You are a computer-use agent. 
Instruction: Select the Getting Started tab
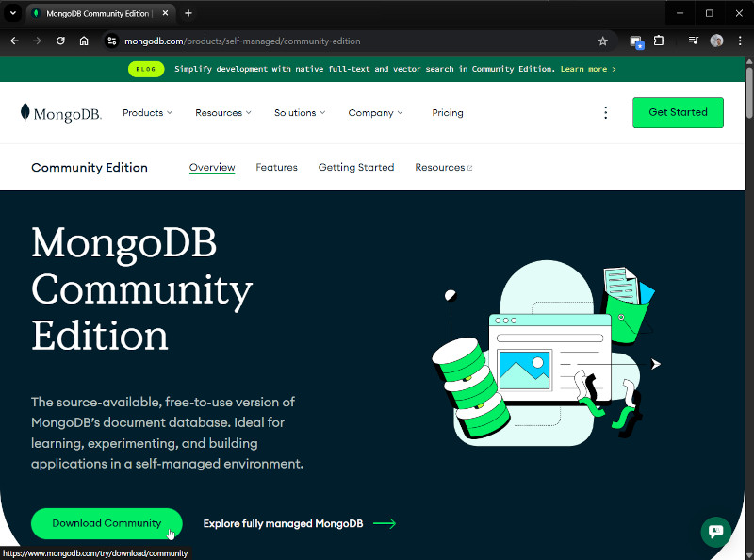tap(355, 168)
